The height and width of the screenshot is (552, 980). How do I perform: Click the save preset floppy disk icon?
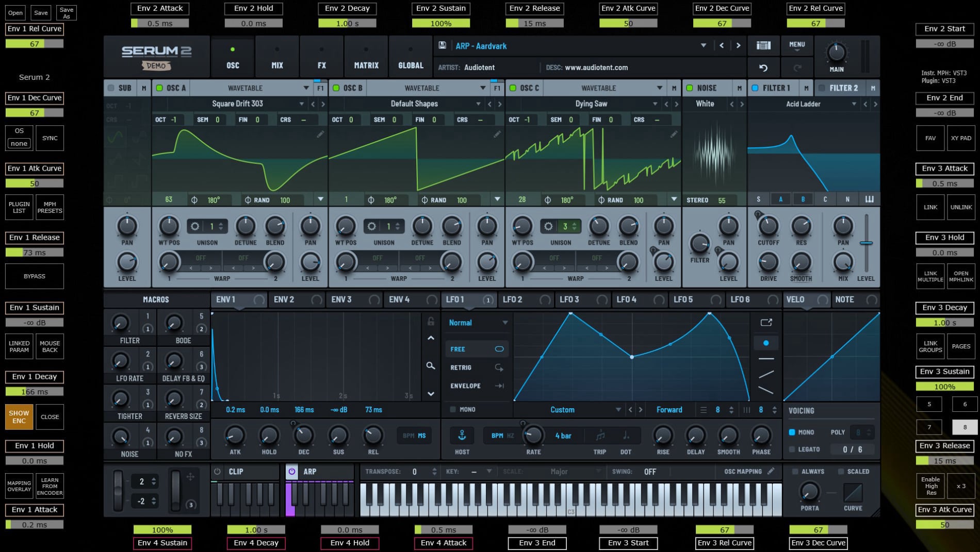pyautogui.click(x=442, y=46)
